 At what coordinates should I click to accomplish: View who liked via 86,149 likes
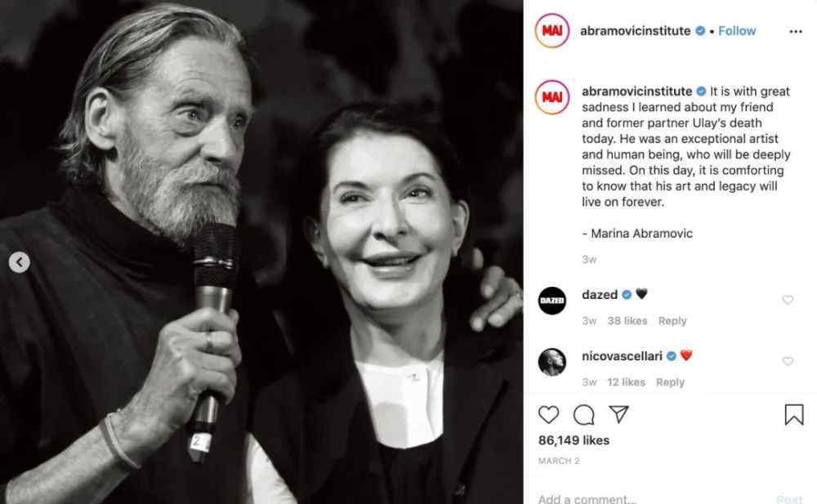click(x=574, y=440)
